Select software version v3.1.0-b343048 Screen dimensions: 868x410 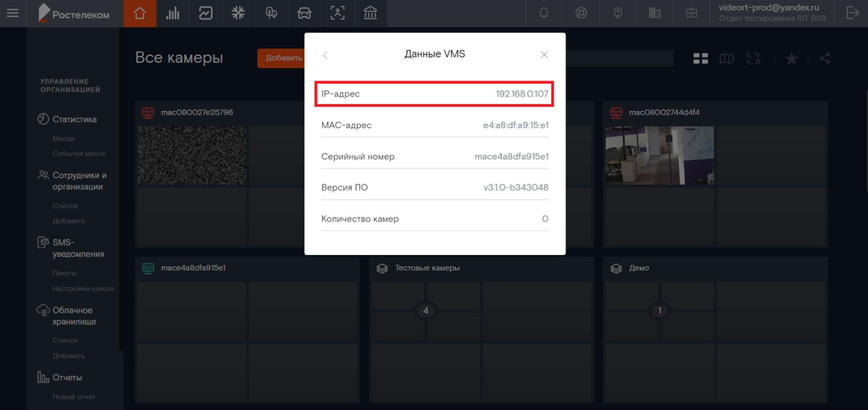pos(516,187)
